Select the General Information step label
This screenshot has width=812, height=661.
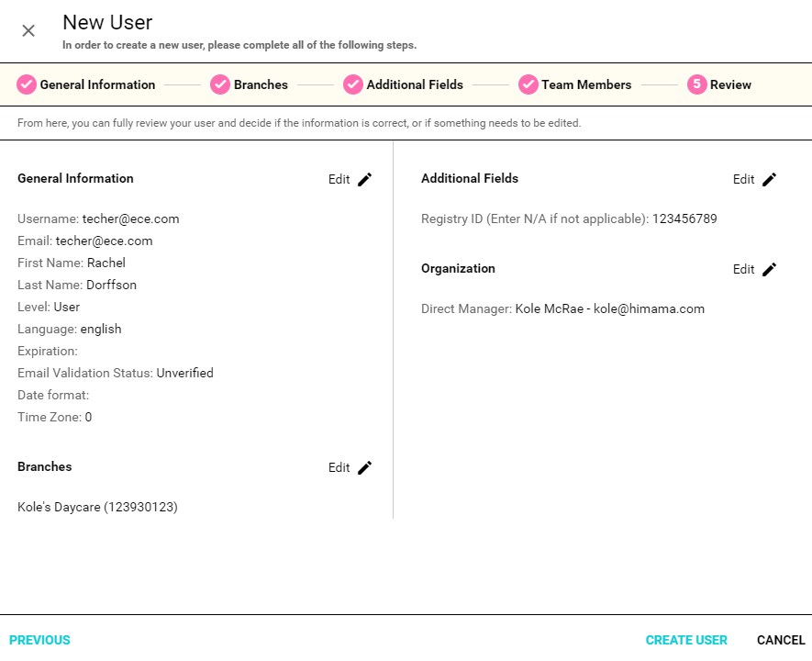click(x=97, y=84)
